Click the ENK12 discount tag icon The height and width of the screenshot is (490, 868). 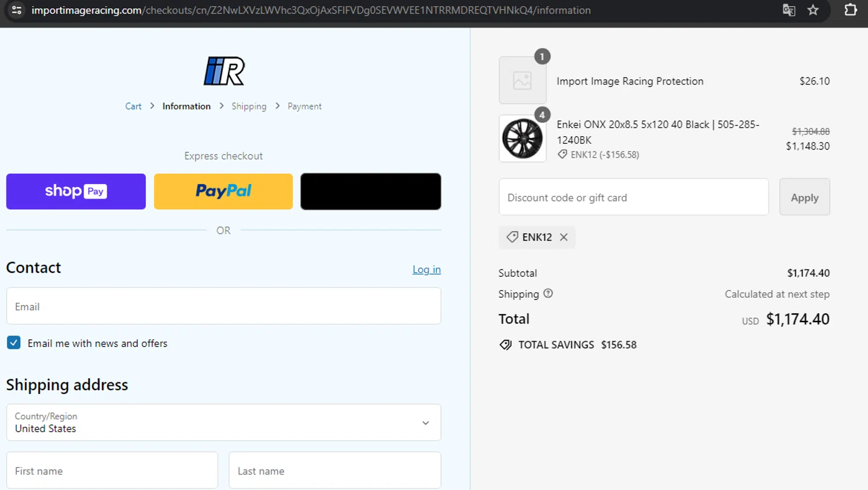click(512, 237)
